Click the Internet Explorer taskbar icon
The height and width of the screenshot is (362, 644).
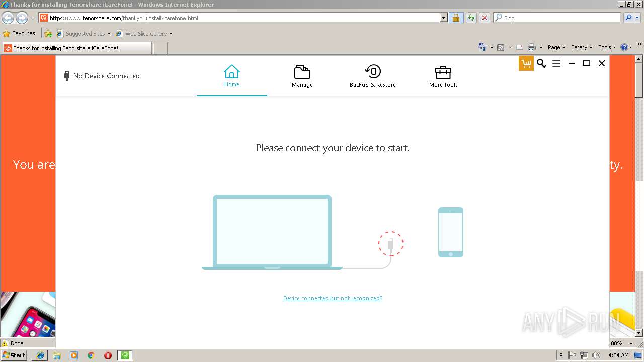click(40, 355)
